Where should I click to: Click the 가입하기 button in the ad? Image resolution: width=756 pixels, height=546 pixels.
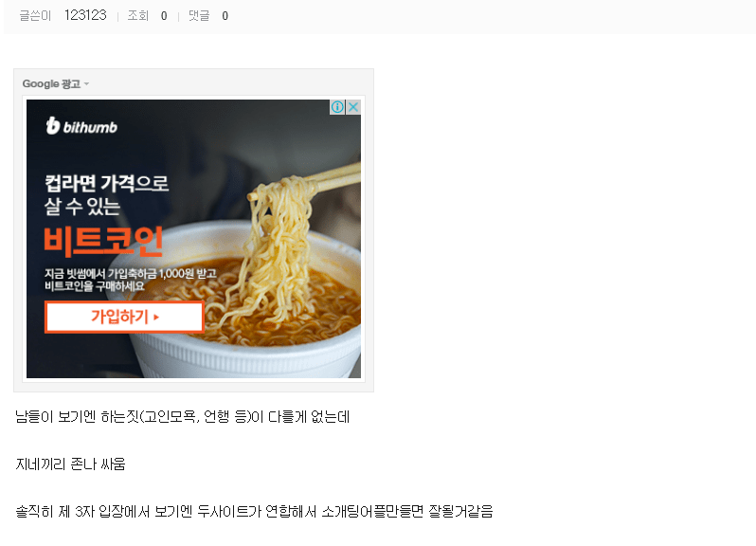coord(124,317)
